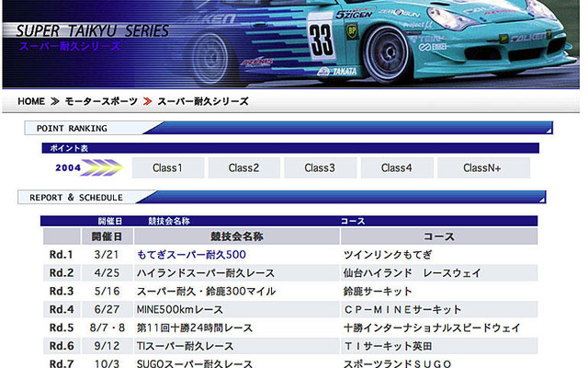Select the Rd.4 row label
Viewport: 588px width, 368px height.
(x=62, y=309)
